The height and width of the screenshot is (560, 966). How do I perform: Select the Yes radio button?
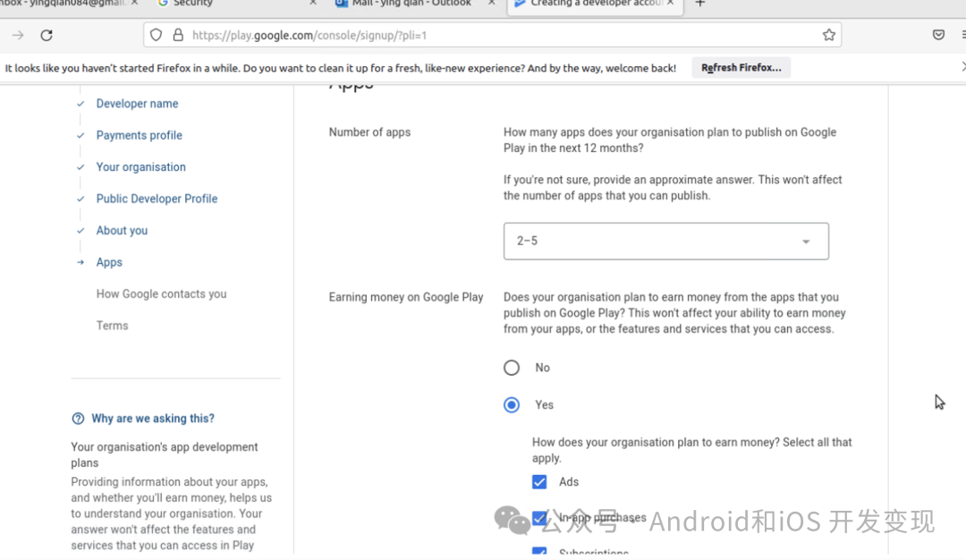pos(512,404)
